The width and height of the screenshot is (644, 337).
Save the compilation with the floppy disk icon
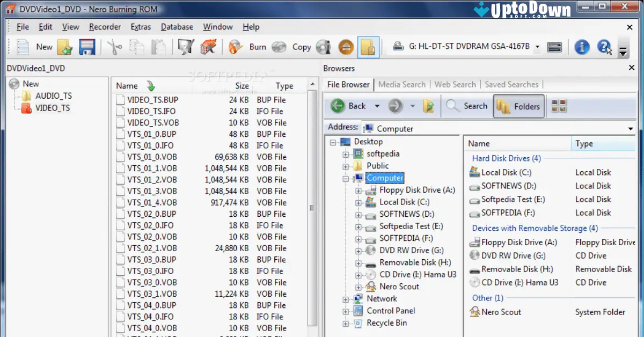coord(86,47)
